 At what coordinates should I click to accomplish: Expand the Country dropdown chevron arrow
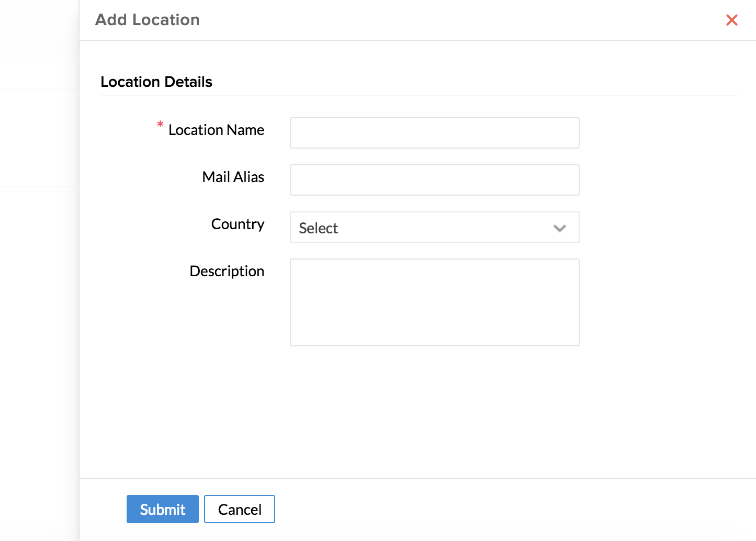click(559, 228)
